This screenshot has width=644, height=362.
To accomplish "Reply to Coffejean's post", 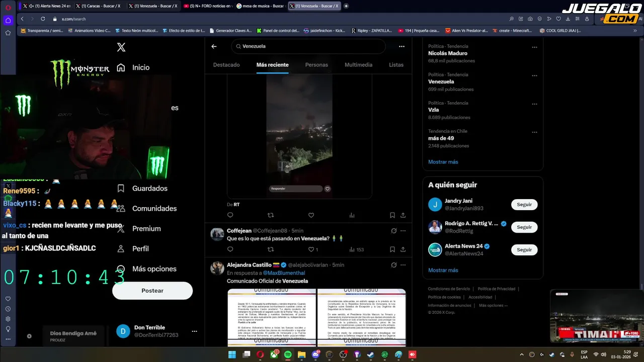I will tap(230, 249).
